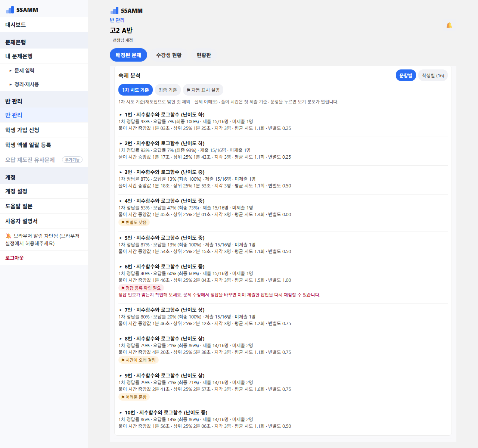
Task: Click the 변별도 낮음 flag badge
Action: pyautogui.click(x=134, y=223)
